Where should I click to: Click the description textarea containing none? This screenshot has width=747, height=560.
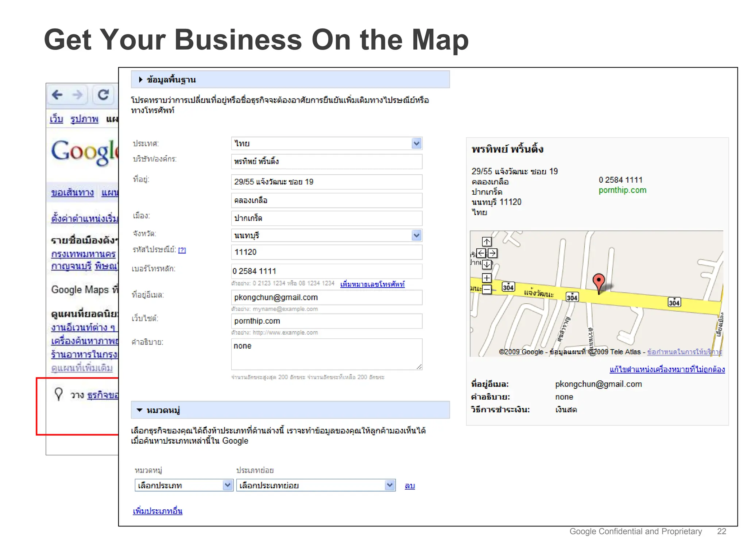coord(326,354)
